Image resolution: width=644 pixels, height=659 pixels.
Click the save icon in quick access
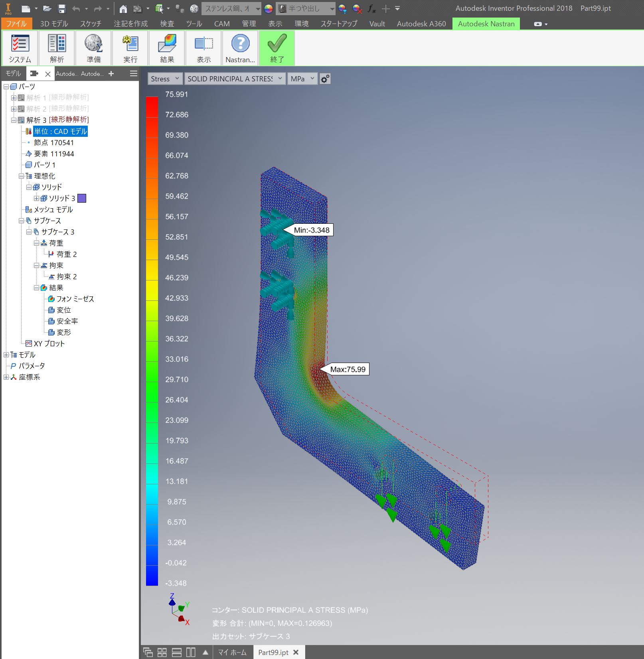click(x=61, y=8)
